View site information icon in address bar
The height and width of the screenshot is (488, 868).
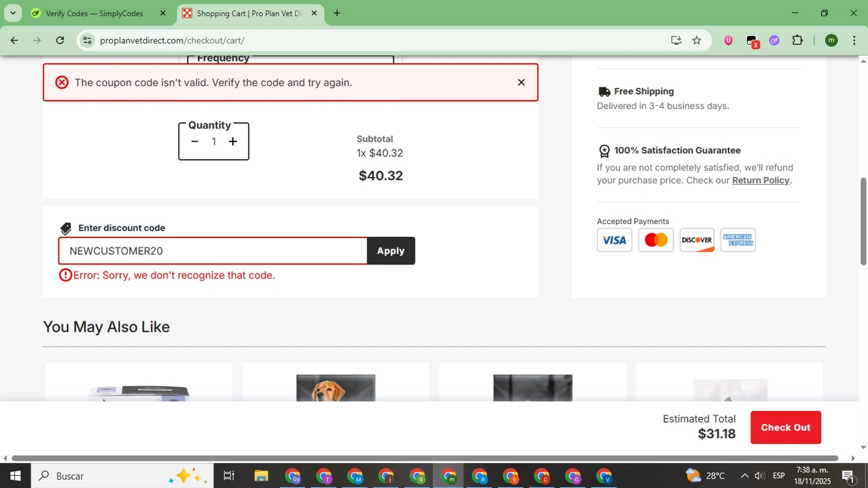point(87,41)
